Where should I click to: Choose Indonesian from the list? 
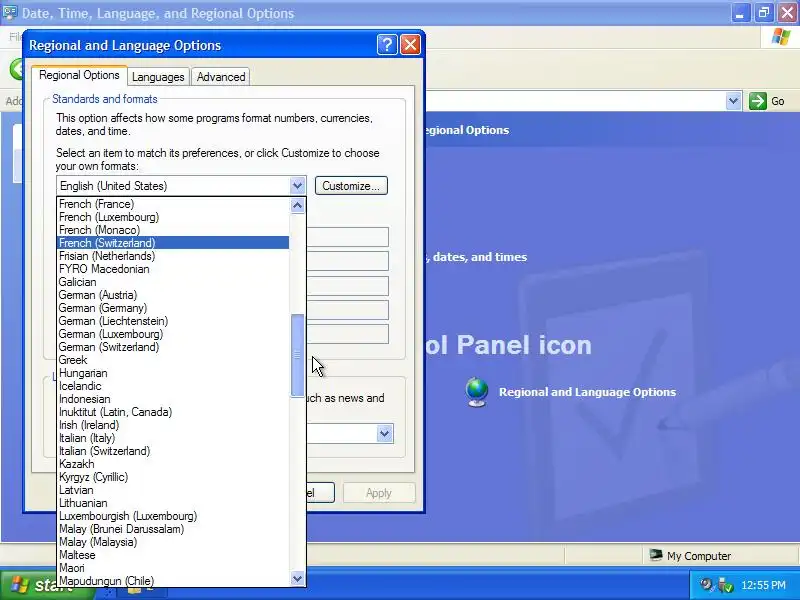point(173,399)
